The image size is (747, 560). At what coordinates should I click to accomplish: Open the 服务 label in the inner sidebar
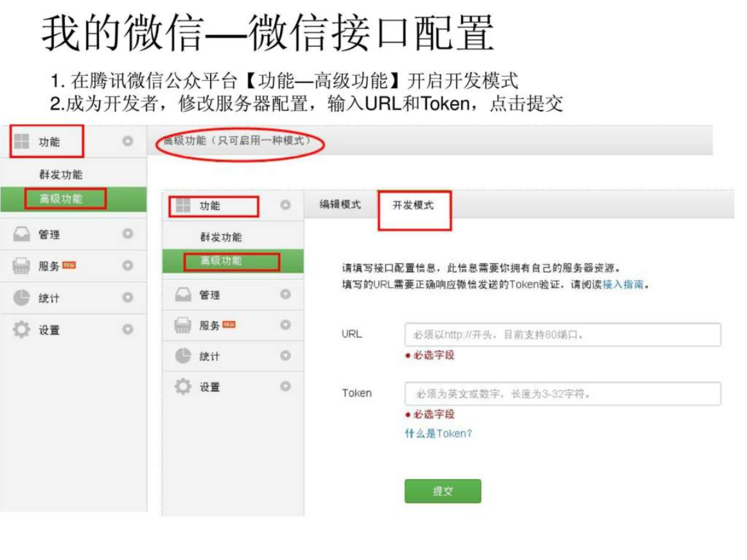tap(209, 326)
